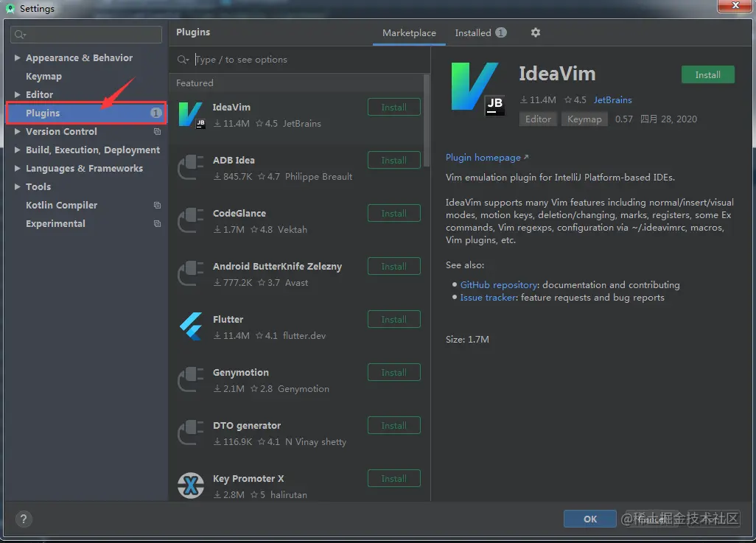Expand Version Control section
Viewport: 756px width, 543px height.
[18, 131]
